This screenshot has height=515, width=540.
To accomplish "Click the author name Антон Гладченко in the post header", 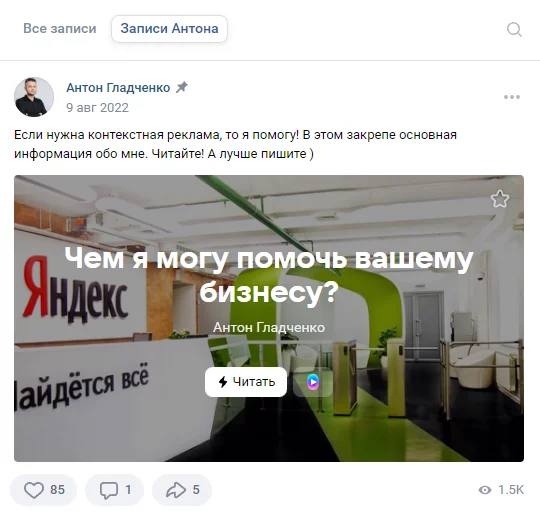I will click(118, 88).
